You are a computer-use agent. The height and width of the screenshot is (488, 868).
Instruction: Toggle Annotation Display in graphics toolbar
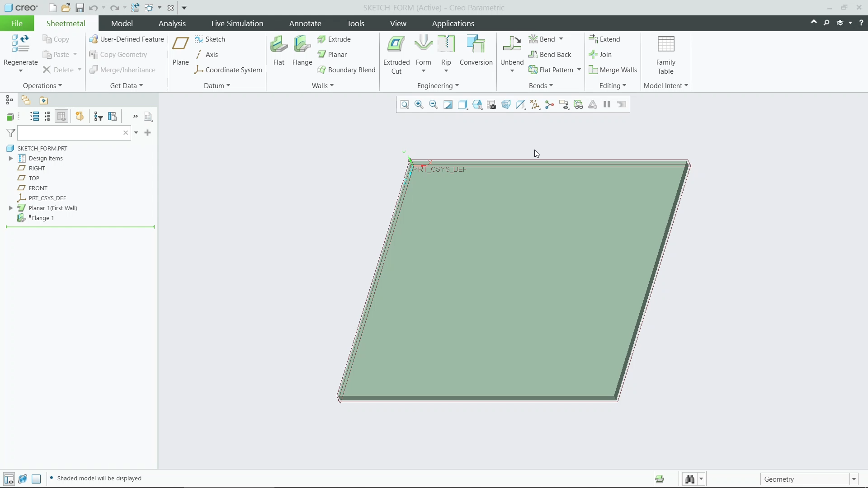tap(564, 104)
